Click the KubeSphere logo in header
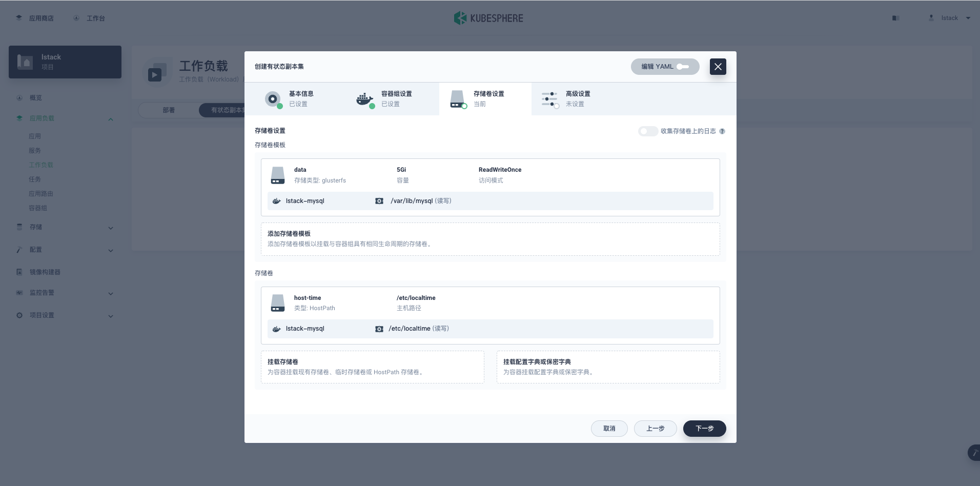Viewport: 980px width, 486px height. point(488,18)
